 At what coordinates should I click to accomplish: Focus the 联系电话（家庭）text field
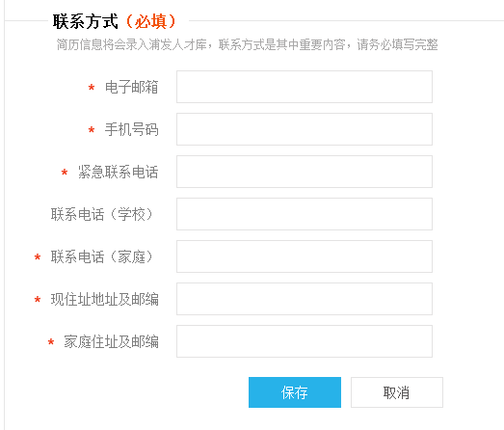tap(305, 256)
